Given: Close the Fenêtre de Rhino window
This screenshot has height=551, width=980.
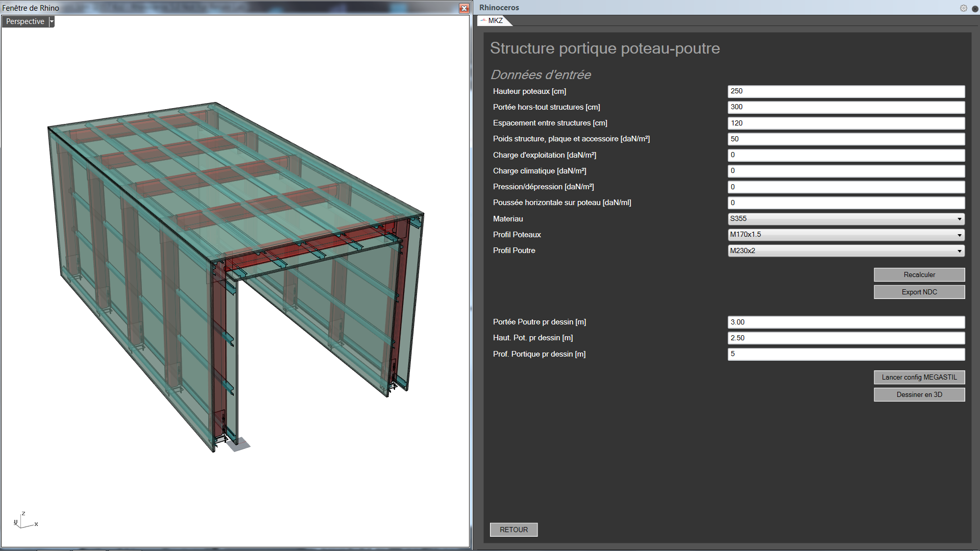Looking at the screenshot, I should (x=463, y=8).
